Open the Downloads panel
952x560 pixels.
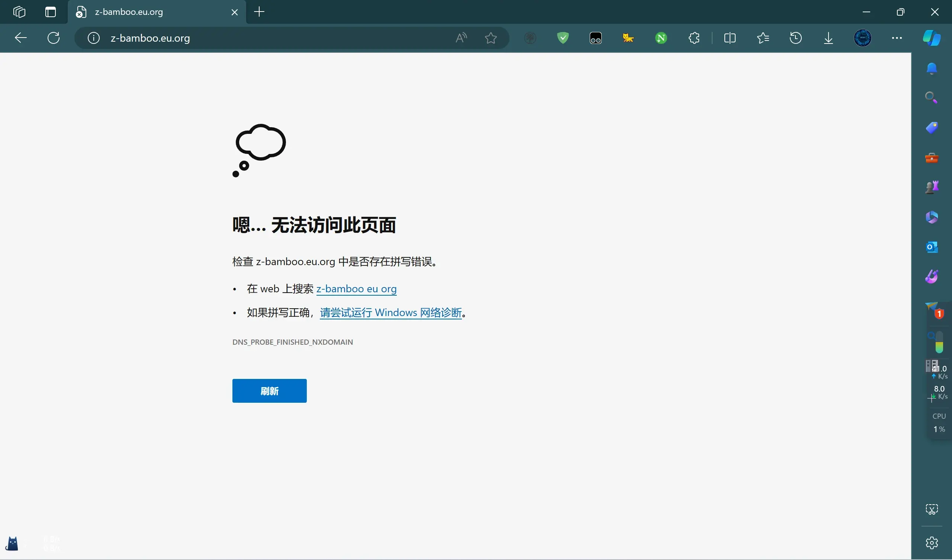coord(829,38)
